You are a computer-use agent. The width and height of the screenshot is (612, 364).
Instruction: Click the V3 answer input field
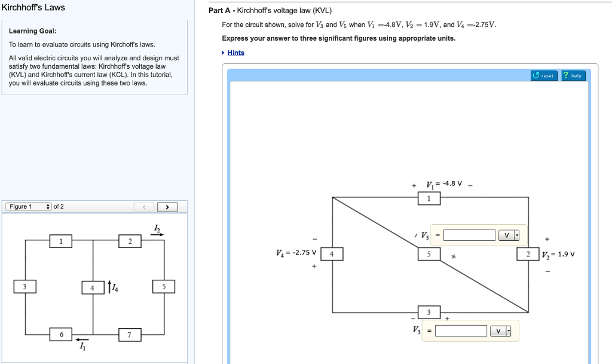pos(460,330)
